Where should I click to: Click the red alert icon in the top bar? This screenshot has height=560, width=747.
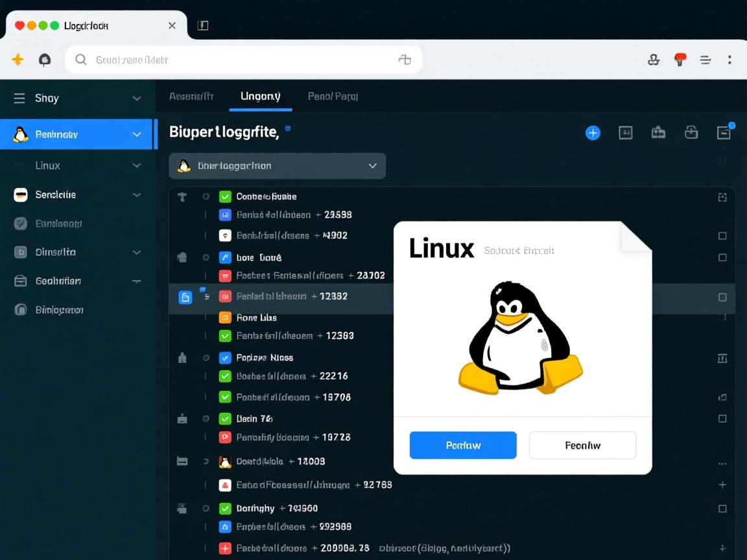680,59
